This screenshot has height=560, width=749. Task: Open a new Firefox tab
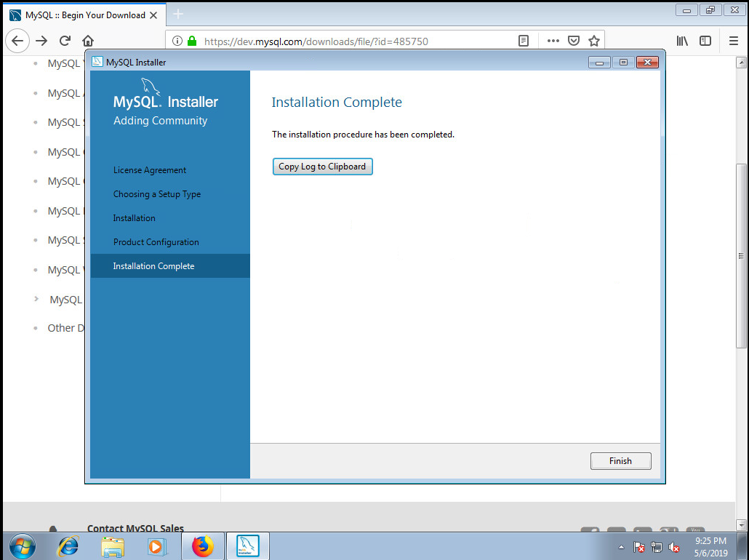click(x=178, y=15)
